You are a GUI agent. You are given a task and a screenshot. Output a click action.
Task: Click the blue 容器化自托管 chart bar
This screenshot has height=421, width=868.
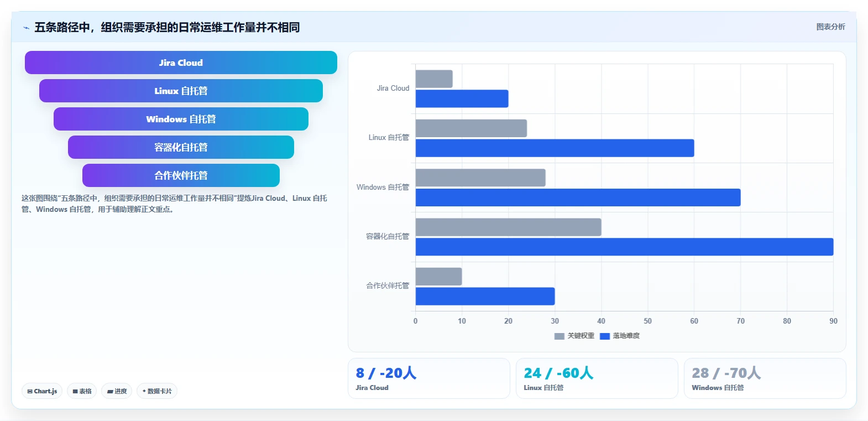pyautogui.click(x=624, y=247)
